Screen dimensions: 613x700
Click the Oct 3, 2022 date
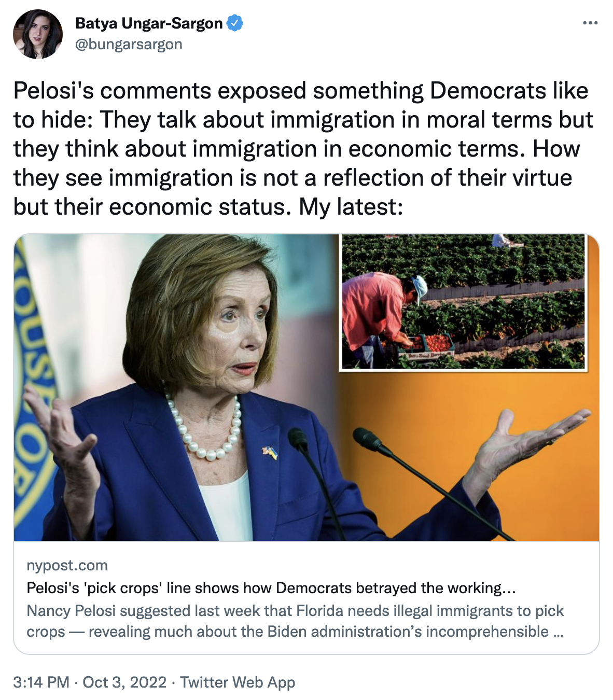point(124,682)
